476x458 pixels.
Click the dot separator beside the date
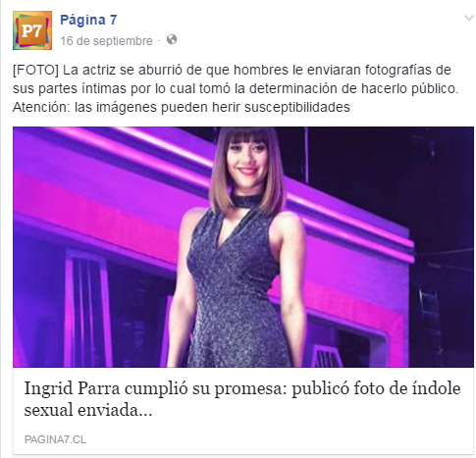160,41
